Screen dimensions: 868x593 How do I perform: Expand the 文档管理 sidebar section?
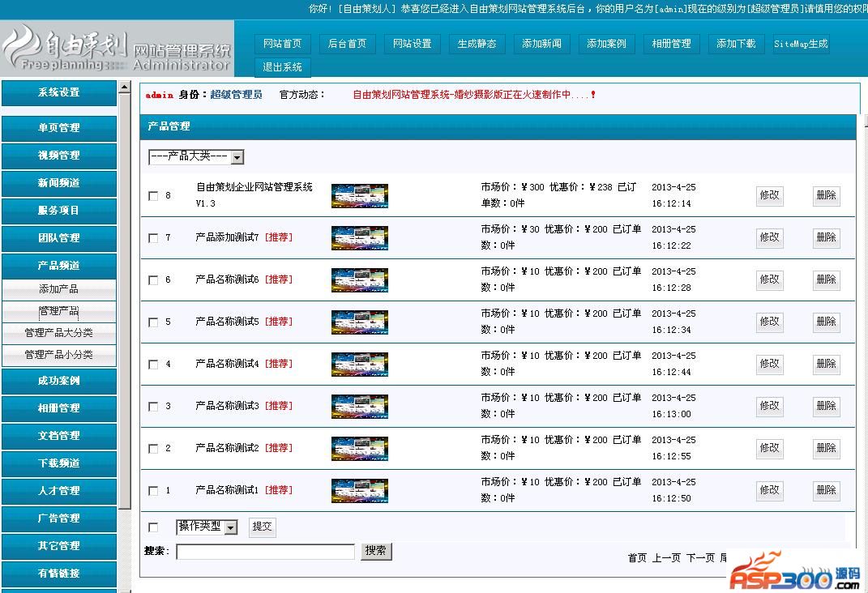(58, 437)
